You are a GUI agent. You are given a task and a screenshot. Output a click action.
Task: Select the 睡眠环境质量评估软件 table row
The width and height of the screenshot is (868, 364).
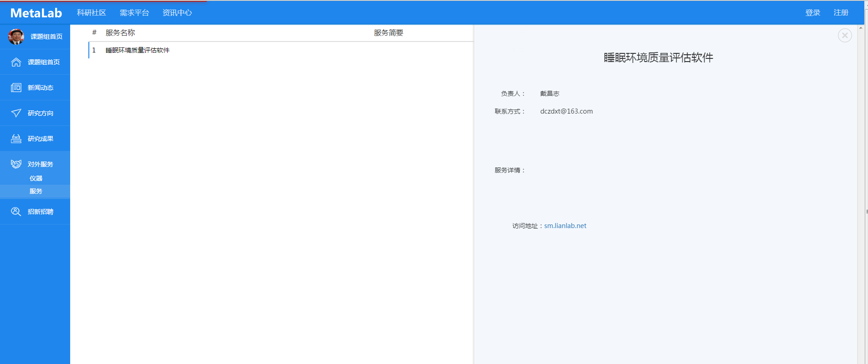tap(138, 50)
